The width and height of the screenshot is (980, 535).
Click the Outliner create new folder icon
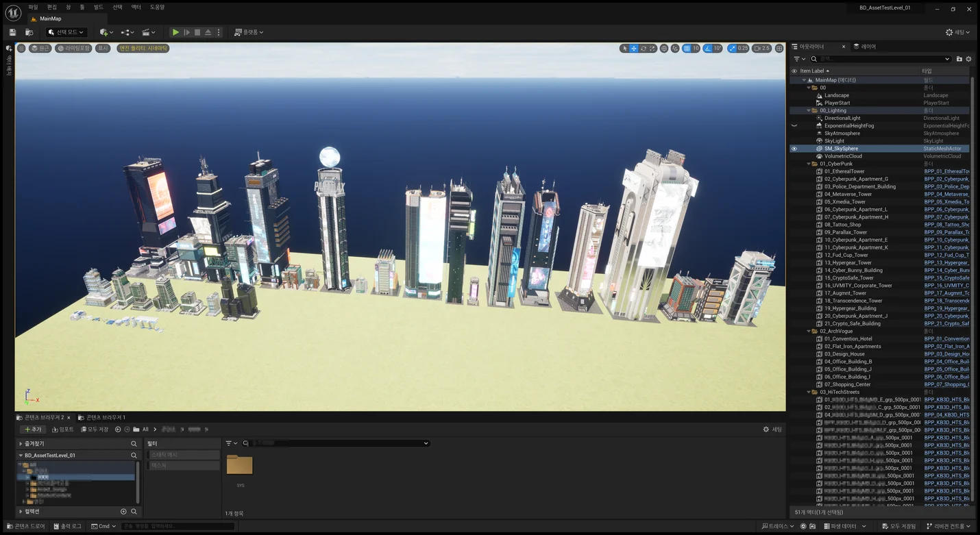[959, 59]
